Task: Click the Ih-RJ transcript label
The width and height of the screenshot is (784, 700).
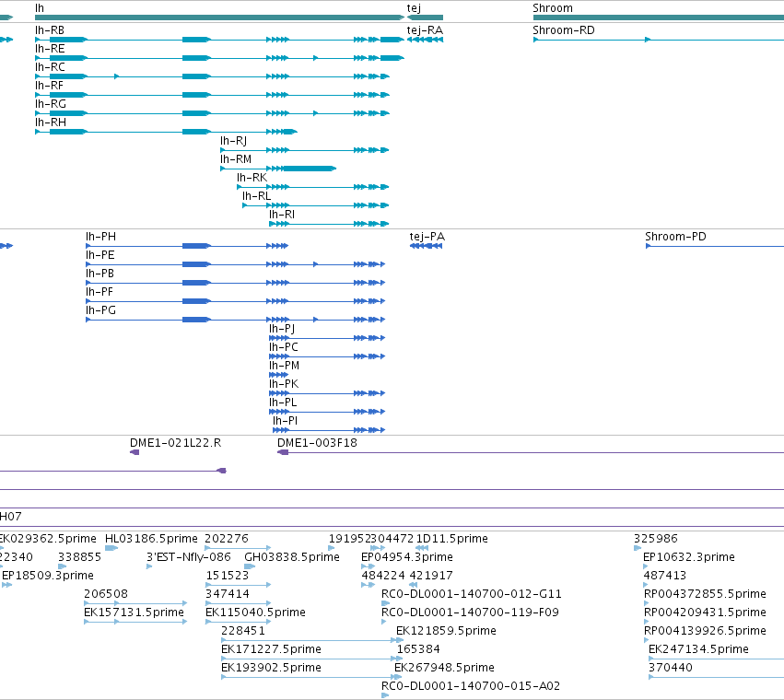Action: point(233,141)
